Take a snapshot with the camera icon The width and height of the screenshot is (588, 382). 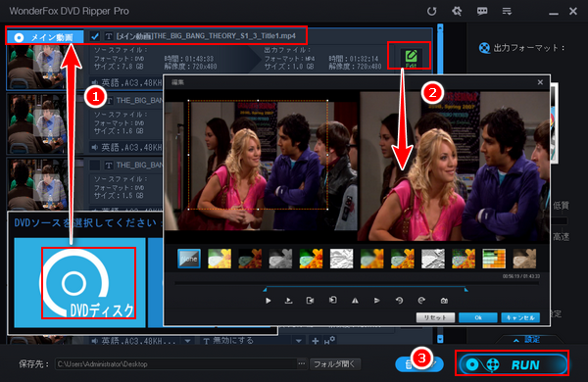[444, 301]
